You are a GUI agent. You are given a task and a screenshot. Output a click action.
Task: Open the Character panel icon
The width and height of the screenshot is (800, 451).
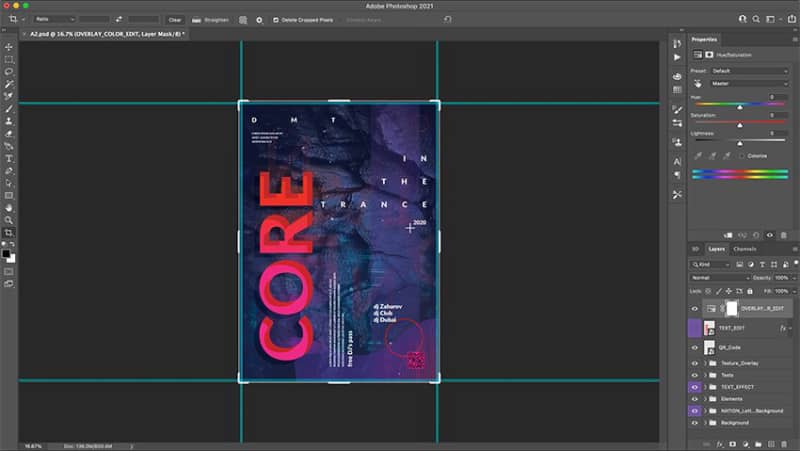(677, 162)
